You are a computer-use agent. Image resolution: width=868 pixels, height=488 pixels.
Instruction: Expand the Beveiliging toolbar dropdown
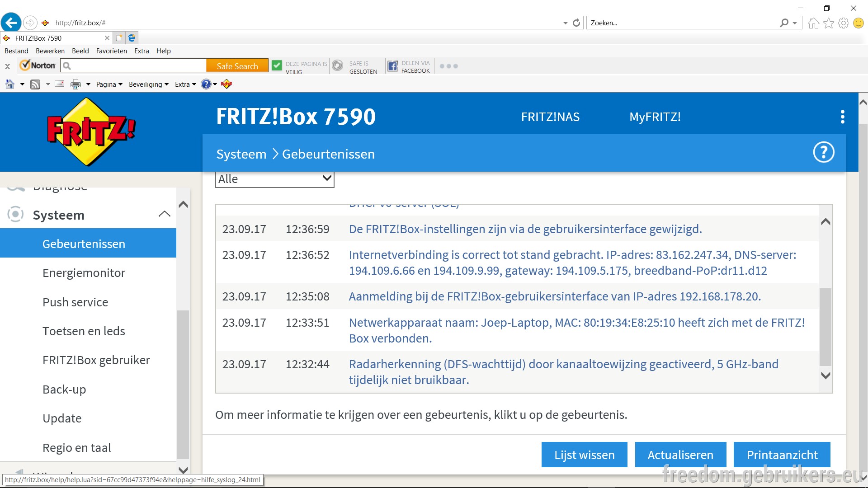(x=149, y=84)
